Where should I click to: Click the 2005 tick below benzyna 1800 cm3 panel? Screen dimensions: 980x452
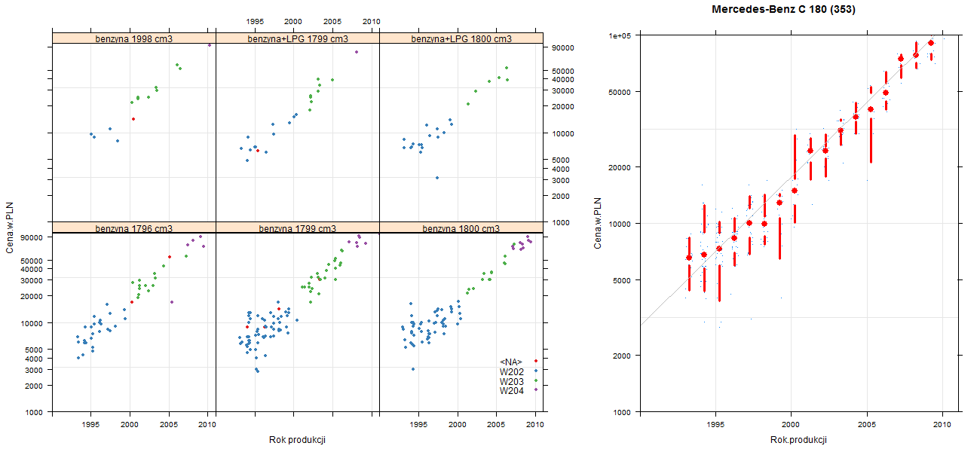point(496,426)
